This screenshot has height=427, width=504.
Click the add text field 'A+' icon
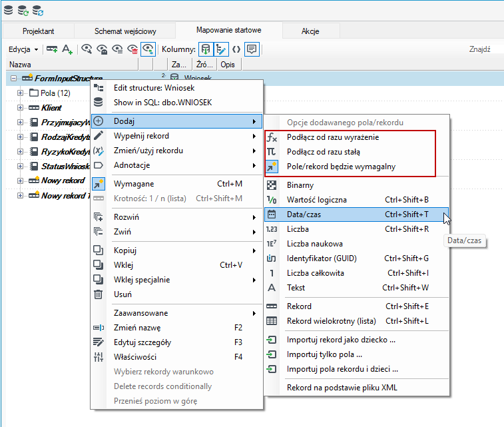[67, 49]
